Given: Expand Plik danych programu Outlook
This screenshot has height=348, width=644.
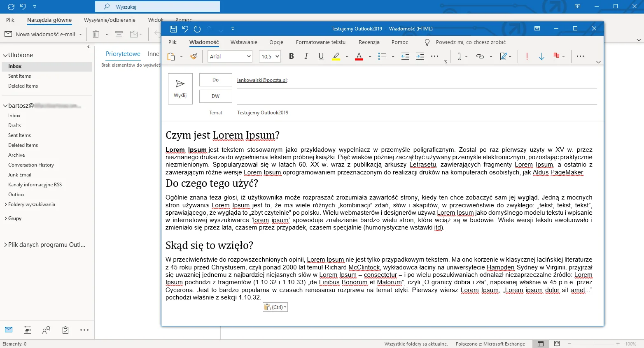Looking at the screenshot, I should click(5, 245).
